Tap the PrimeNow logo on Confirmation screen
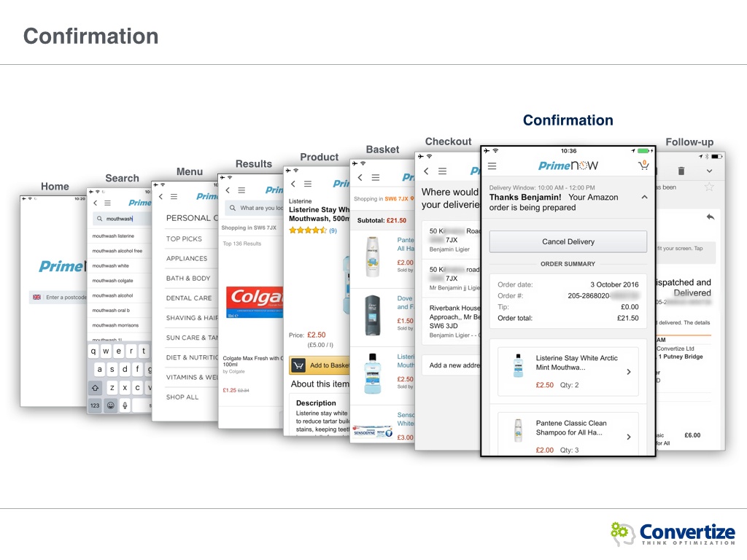Viewport: 747px width, 560px height. tap(568, 166)
